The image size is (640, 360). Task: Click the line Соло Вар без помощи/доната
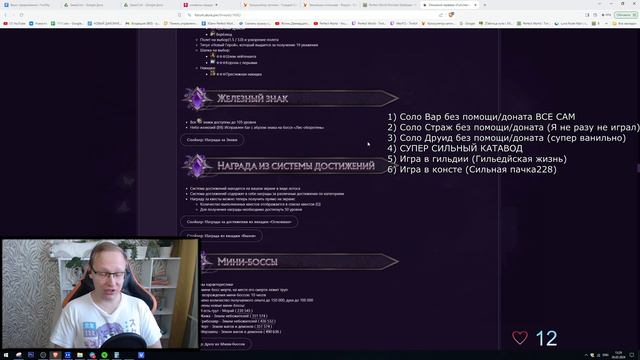point(481,117)
